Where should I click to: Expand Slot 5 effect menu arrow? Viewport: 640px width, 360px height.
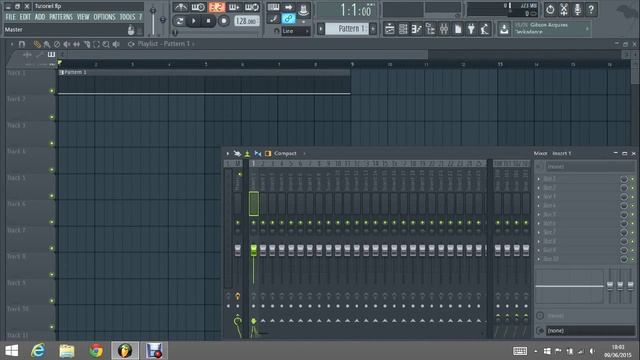point(539,214)
